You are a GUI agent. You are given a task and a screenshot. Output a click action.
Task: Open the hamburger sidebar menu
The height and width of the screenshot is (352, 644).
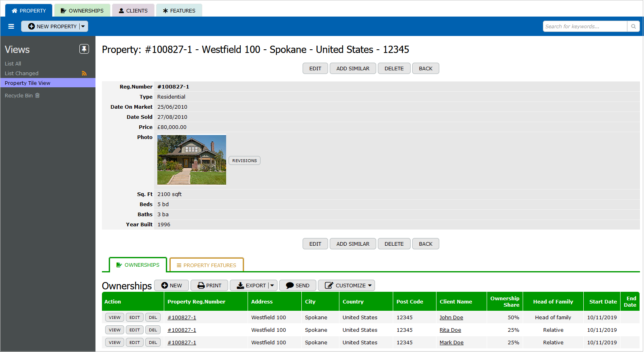(11, 26)
